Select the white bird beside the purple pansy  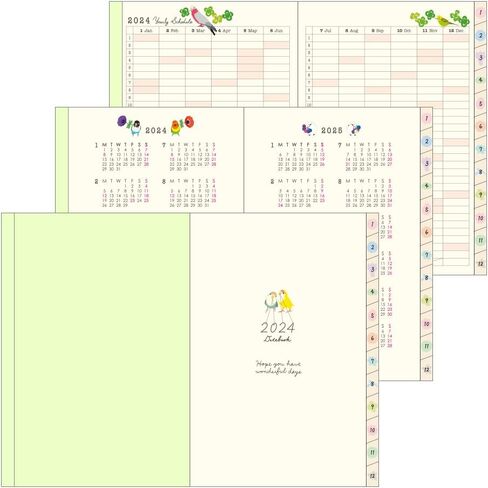click(x=135, y=128)
